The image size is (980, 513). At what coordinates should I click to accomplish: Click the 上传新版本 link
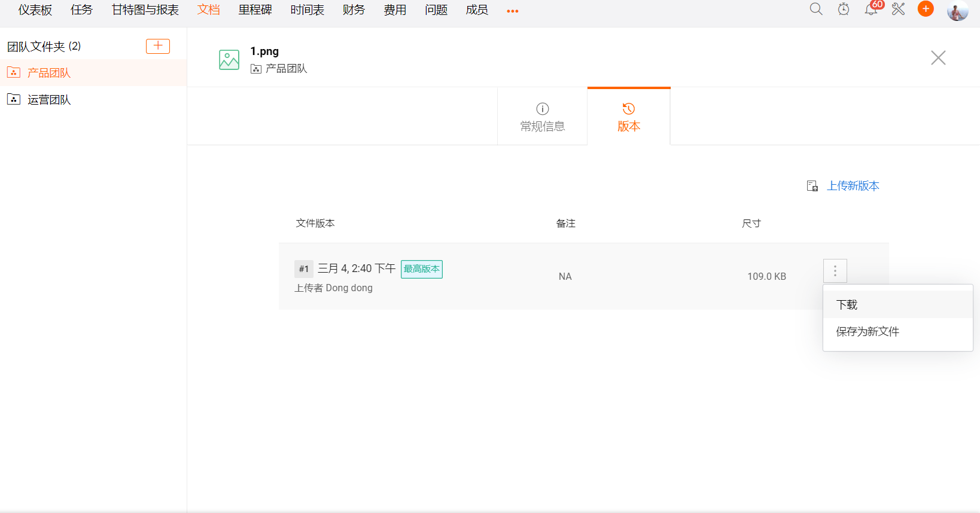tap(853, 186)
